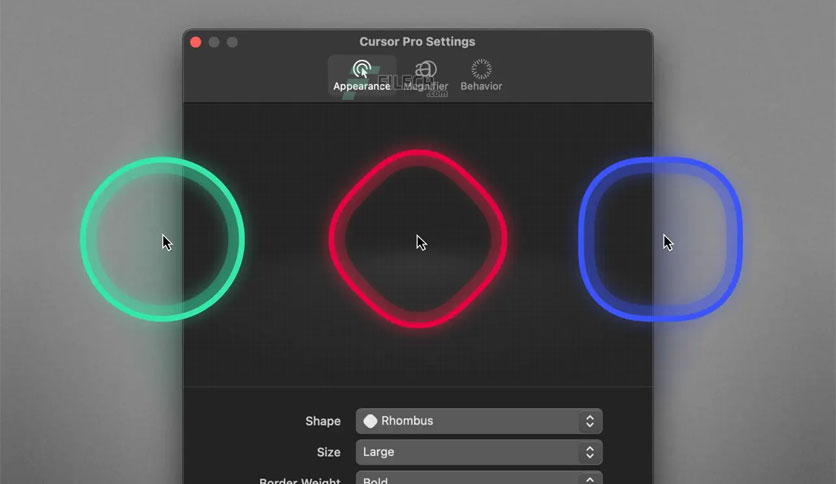
Task: Close the Cursor Pro Settings window
Action: coord(196,42)
